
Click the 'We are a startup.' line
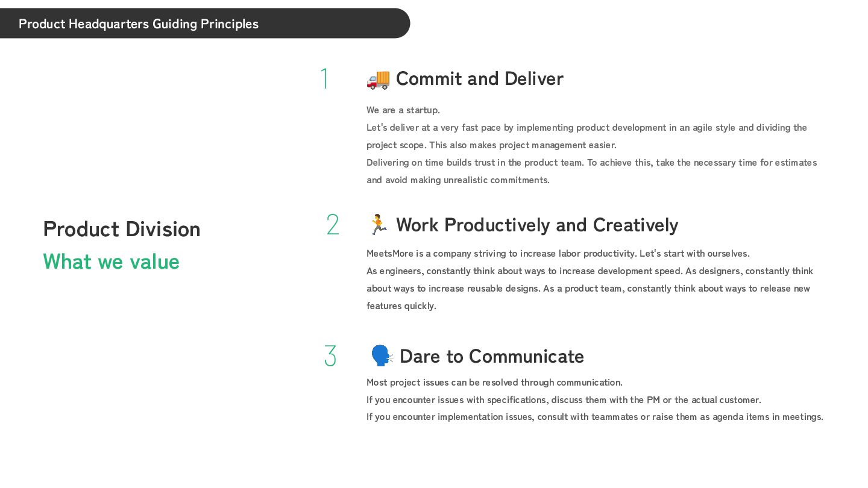pos(403,110)
